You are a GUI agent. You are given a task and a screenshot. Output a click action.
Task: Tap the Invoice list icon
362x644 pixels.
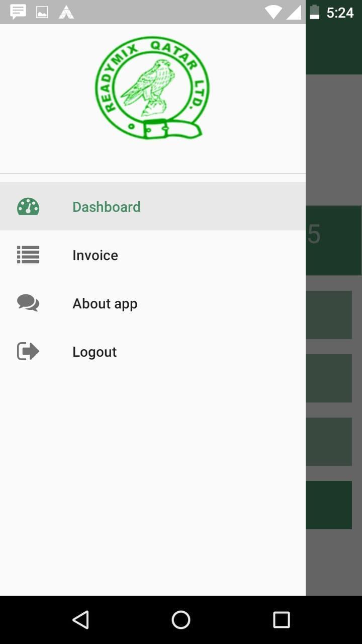pyautogui.click(x=28, y=255)
